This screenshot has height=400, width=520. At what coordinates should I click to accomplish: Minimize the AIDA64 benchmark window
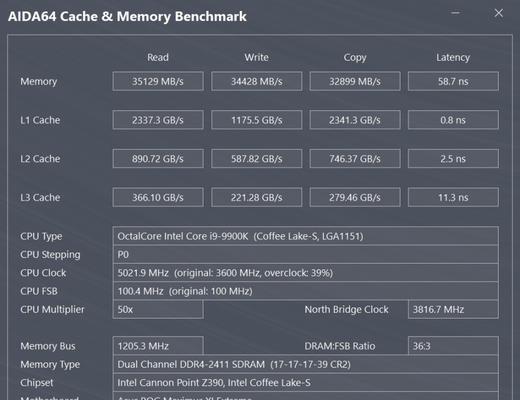pos(455,13)
